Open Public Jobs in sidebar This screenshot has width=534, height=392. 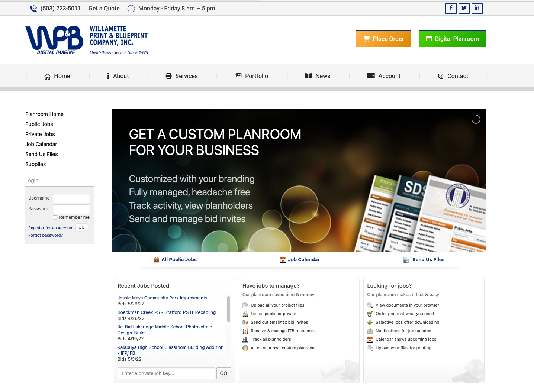(x=39, y=124)
